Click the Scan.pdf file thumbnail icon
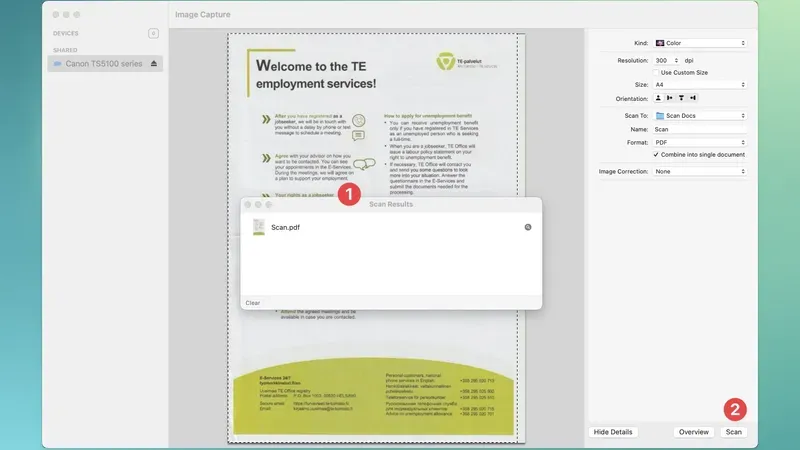This screenshot has height=450, width=800. [259, 227]
